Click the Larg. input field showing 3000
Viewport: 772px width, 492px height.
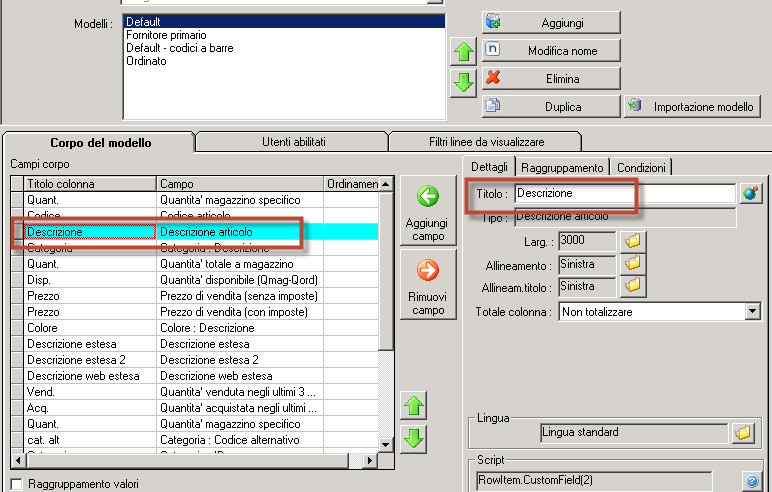587,240
